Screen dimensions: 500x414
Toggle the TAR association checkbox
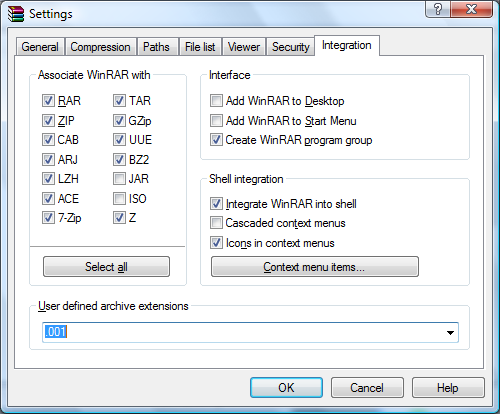[x=119, y=100]
